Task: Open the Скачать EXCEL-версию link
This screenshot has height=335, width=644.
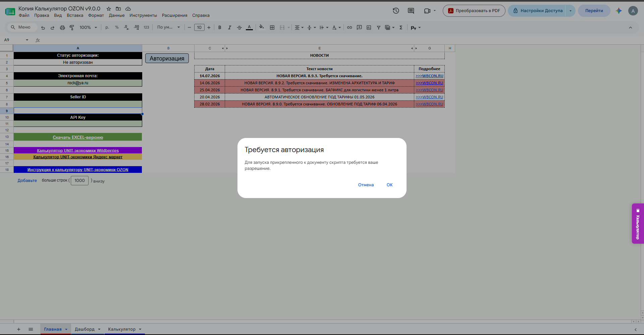Action: click(78, 137)
